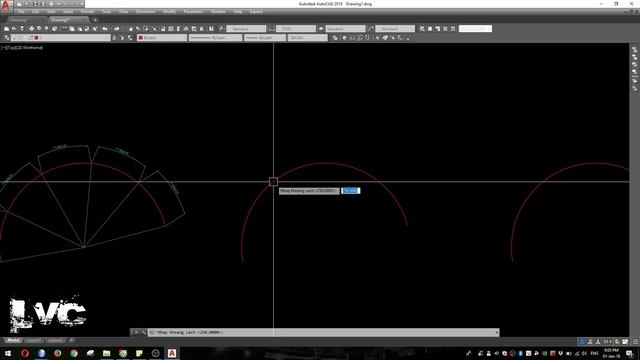Close the command line window

pos(136,333)
